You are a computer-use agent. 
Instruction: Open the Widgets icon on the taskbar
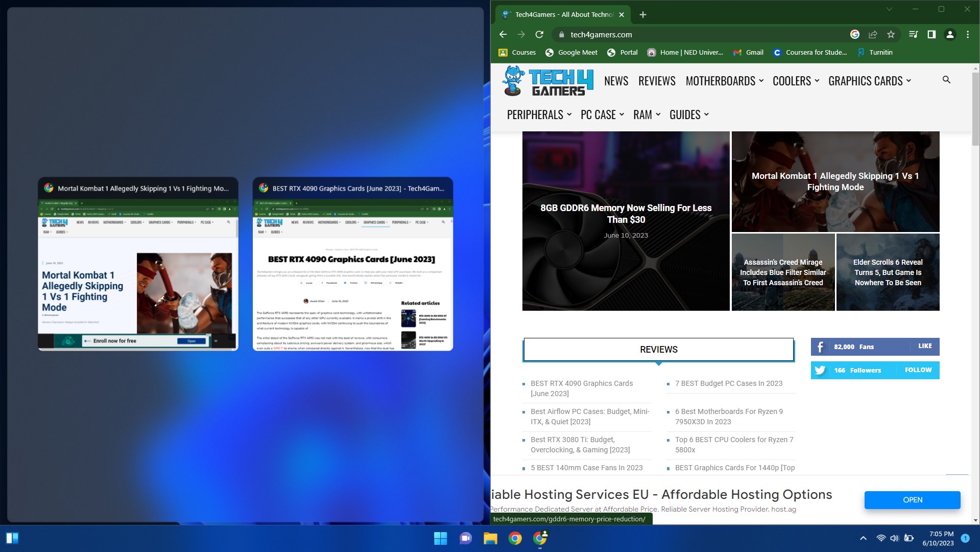(12, 538)
